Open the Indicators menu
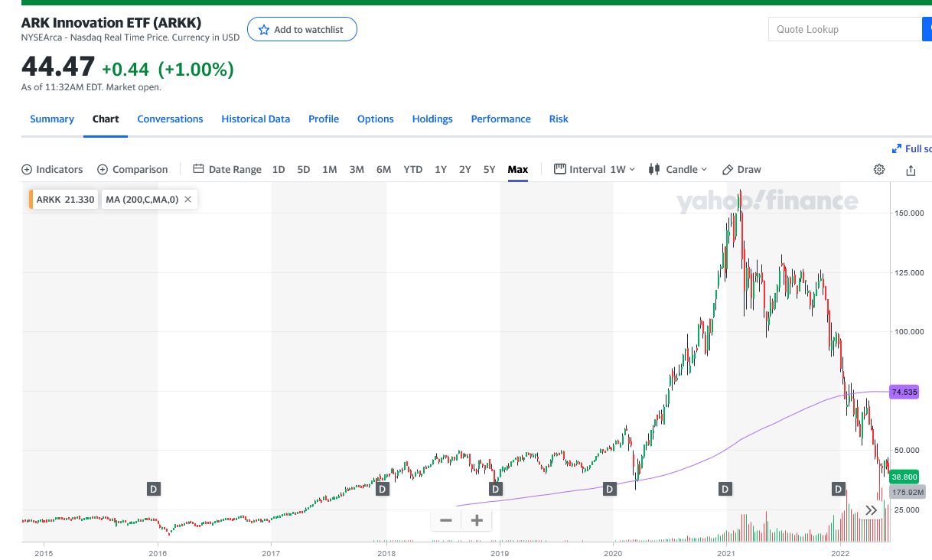 coord(52,170)
